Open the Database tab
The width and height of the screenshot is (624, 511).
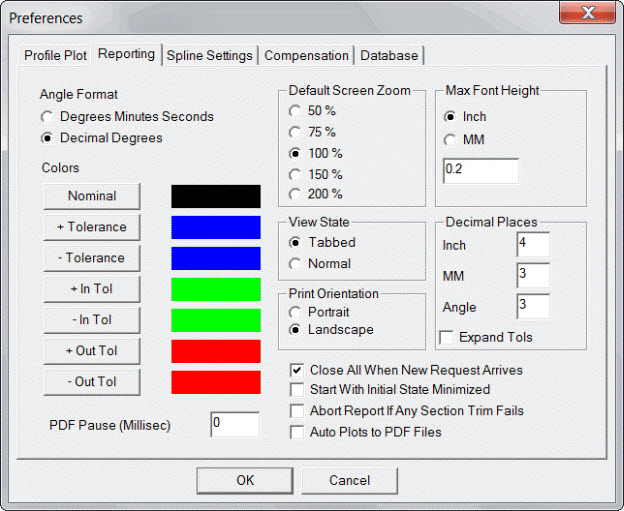coord(389,55)
